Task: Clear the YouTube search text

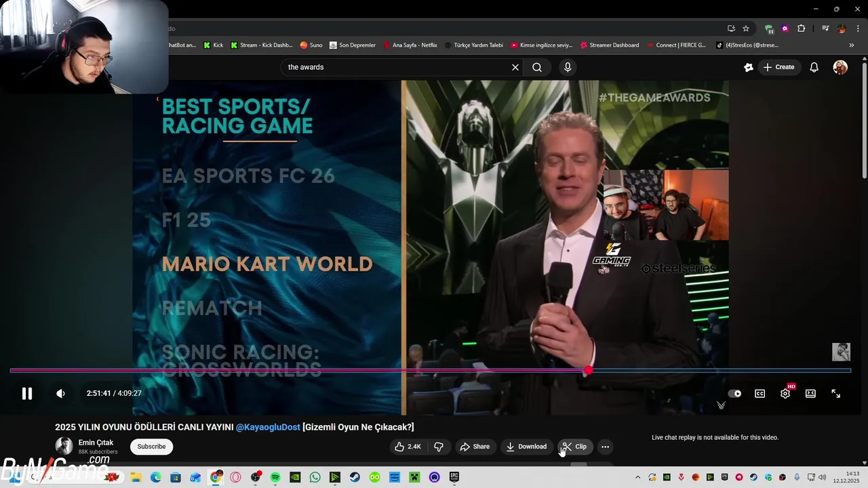Action: (x=515, y=67)
